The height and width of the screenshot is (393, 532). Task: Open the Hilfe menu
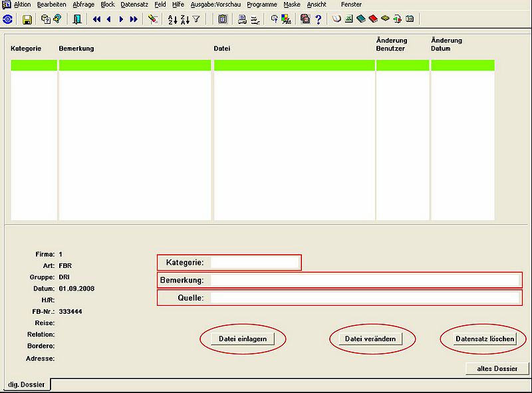(178, 5)
